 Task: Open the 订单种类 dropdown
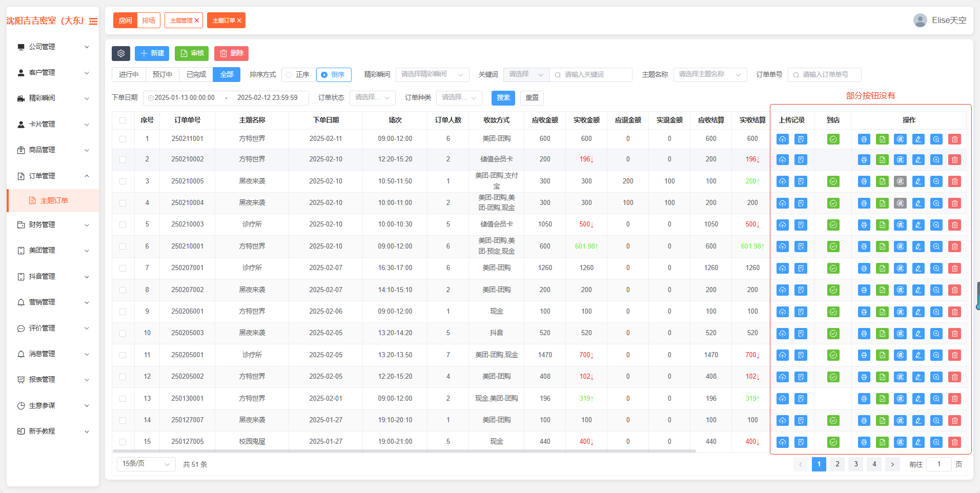pos(459,97)
